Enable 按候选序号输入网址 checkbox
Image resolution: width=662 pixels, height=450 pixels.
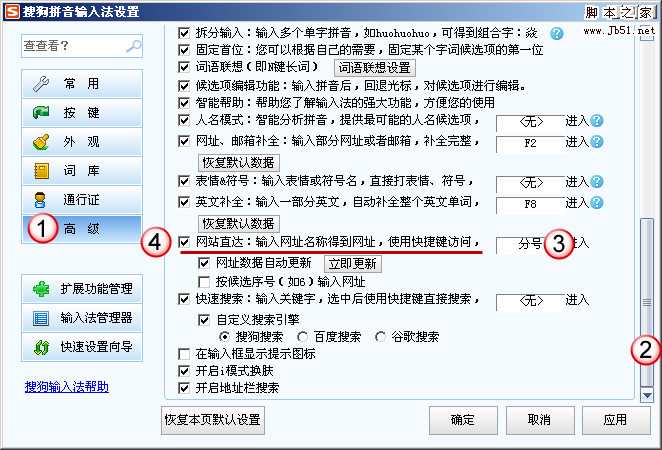(204, 282)
